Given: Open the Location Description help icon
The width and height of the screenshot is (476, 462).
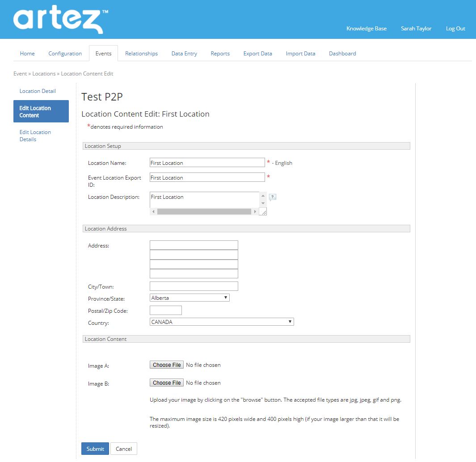Looking at the screenshot, I should click(273, 197).
